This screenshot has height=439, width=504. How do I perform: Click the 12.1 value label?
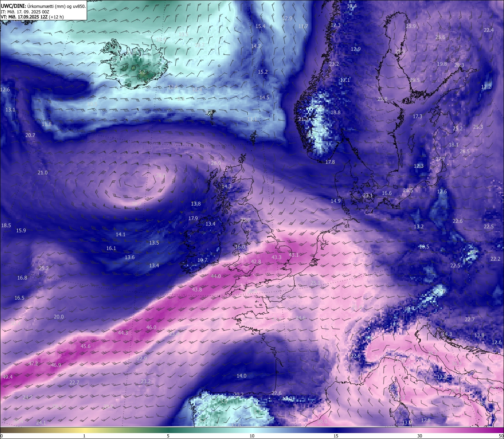[345, 80]
